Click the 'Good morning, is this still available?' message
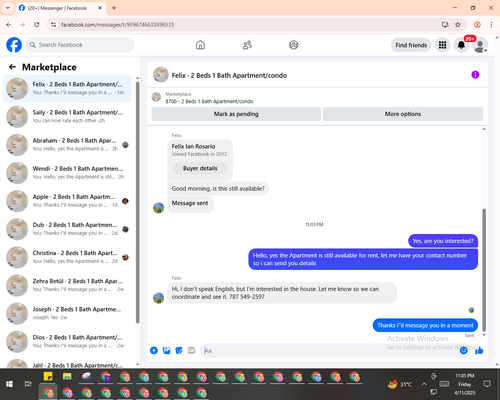The image size is (500, 400). click(218, 189)
